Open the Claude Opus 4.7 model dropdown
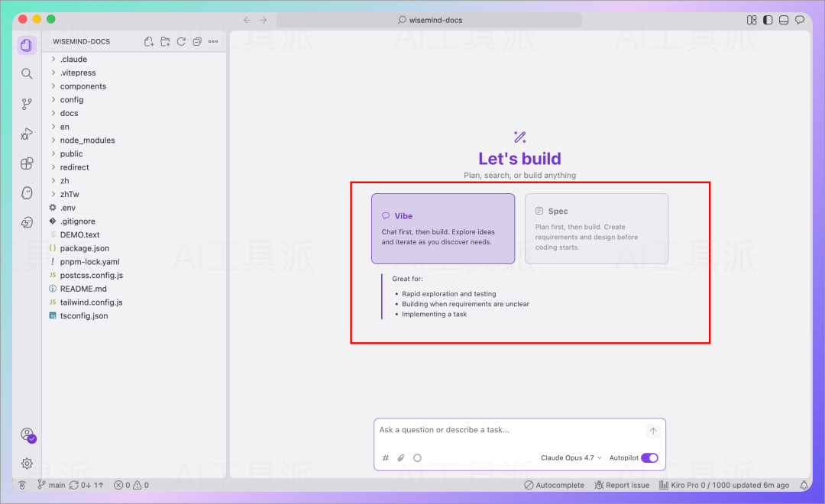This screenshot has width=825, height=504. pyautogui.click(x=571, y=457)
